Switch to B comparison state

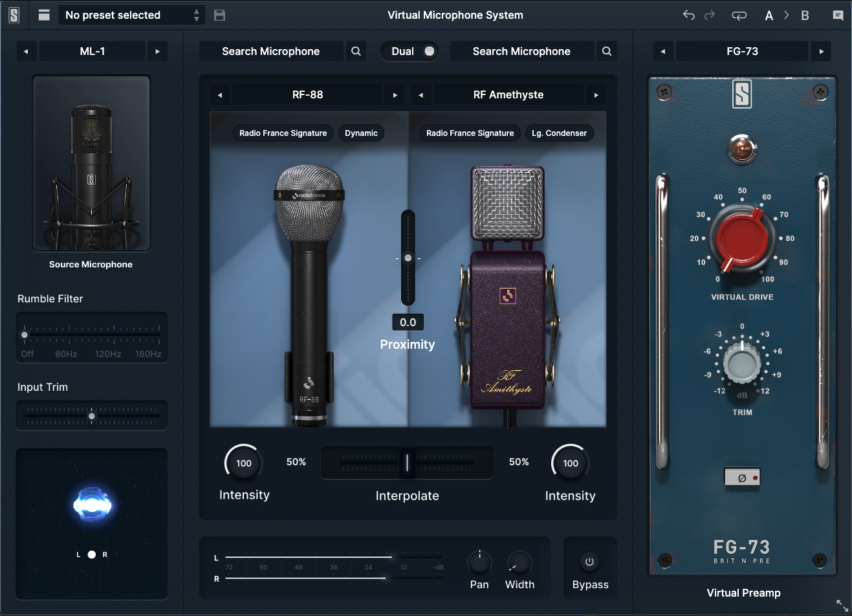[x=805, y=16]
